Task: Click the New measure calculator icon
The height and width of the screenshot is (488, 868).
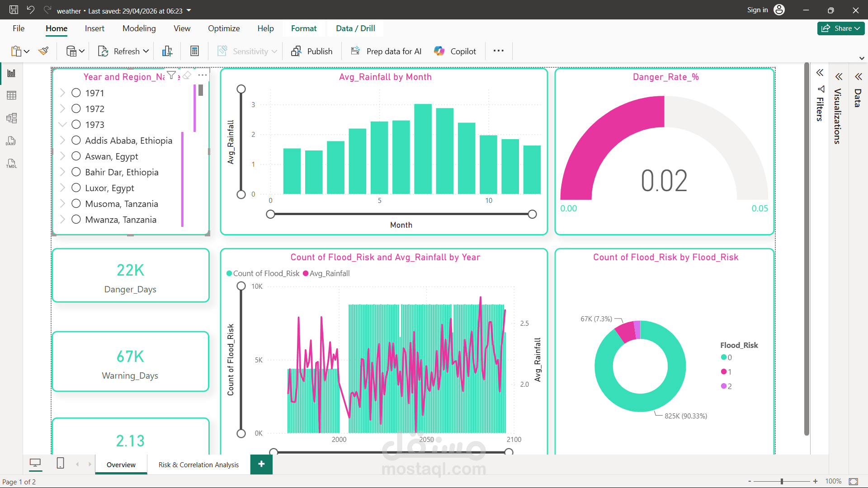Action: click(x=194, y=51)
